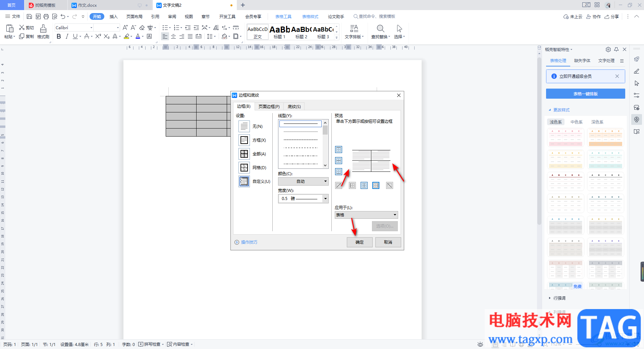Select the Custom border setting
Screen dimensions: 644x349
pyautogui.click(x=244, y=181)
